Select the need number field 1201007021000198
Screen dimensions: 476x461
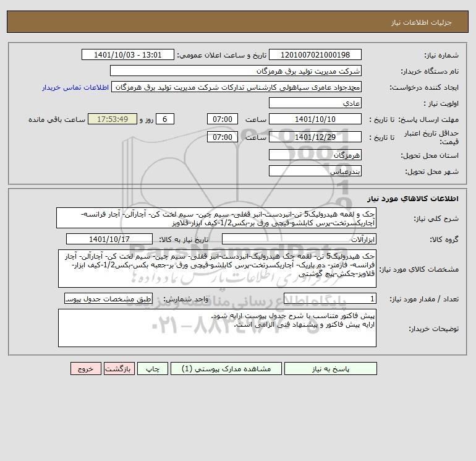315,54
